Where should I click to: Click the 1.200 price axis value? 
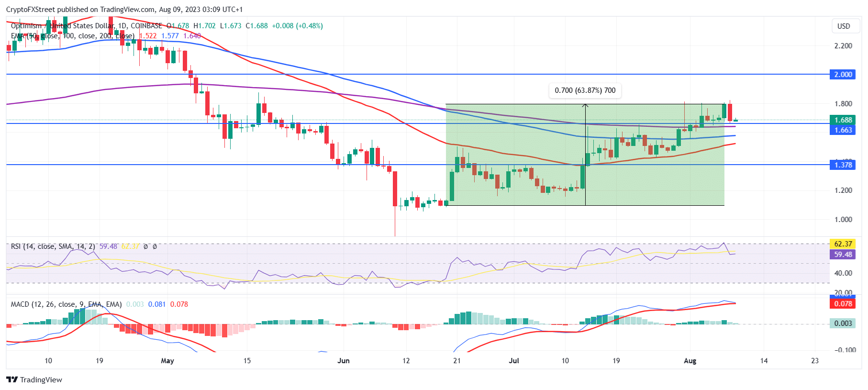coord(843,190)
